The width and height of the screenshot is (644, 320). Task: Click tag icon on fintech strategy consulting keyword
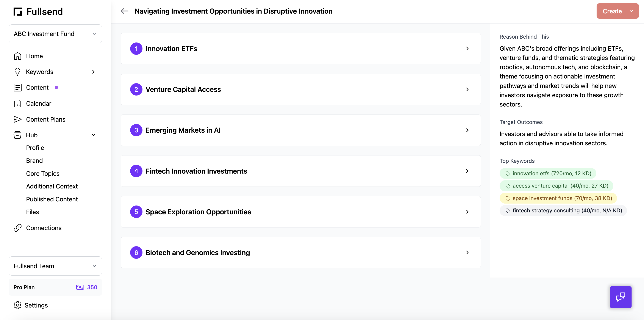508,211
